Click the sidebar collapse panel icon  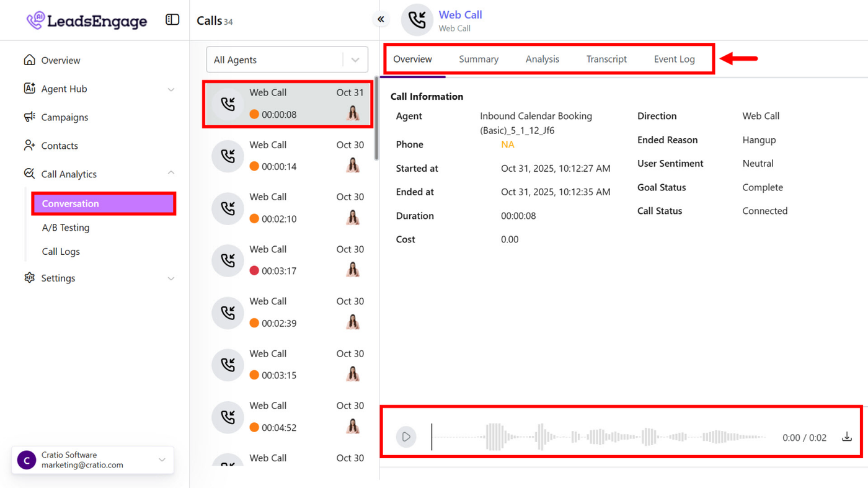click(x=172, y=20)
